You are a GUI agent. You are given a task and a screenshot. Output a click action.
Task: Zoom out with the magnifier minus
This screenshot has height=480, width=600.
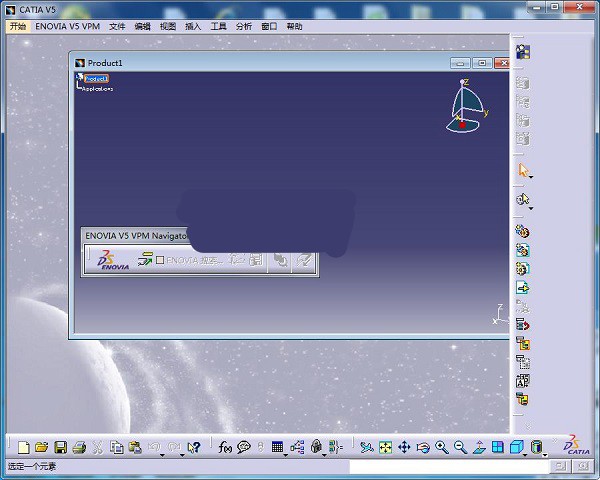460,447
